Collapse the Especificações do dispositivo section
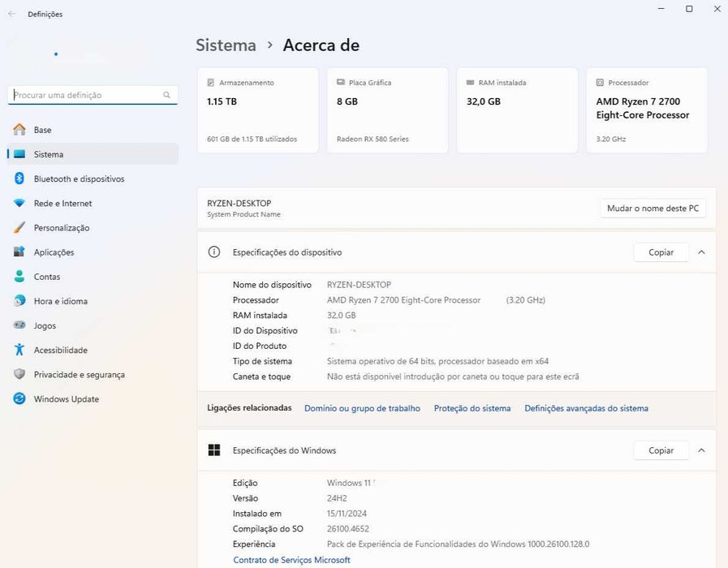 pyautogui.click(x=701, y=252)
